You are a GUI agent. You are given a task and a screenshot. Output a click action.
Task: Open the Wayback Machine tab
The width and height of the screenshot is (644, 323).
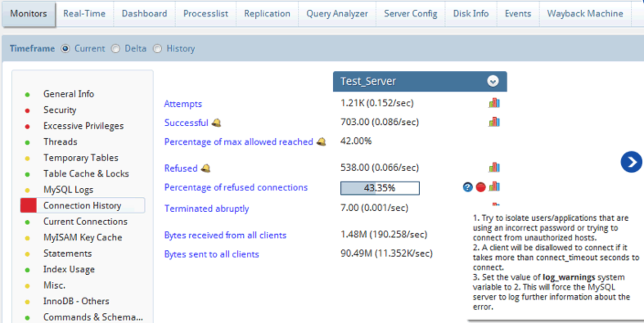click(585, 13)
